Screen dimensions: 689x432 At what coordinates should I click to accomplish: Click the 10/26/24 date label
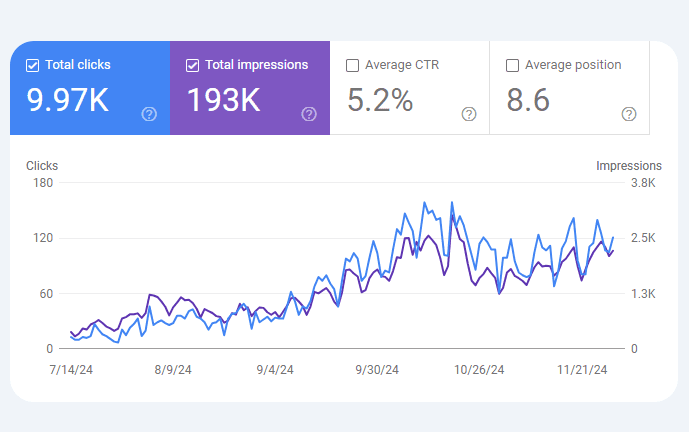point(479,369)
